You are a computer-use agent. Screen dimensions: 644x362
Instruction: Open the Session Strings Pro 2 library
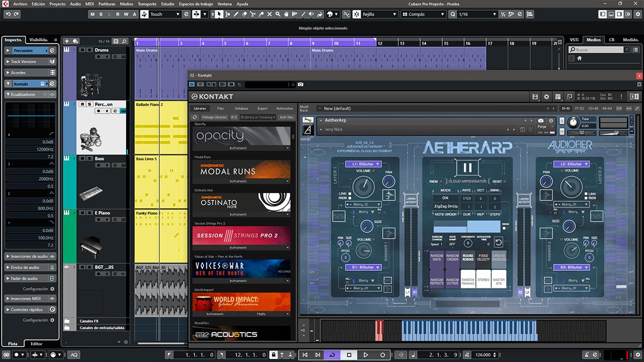coord(241,235)
